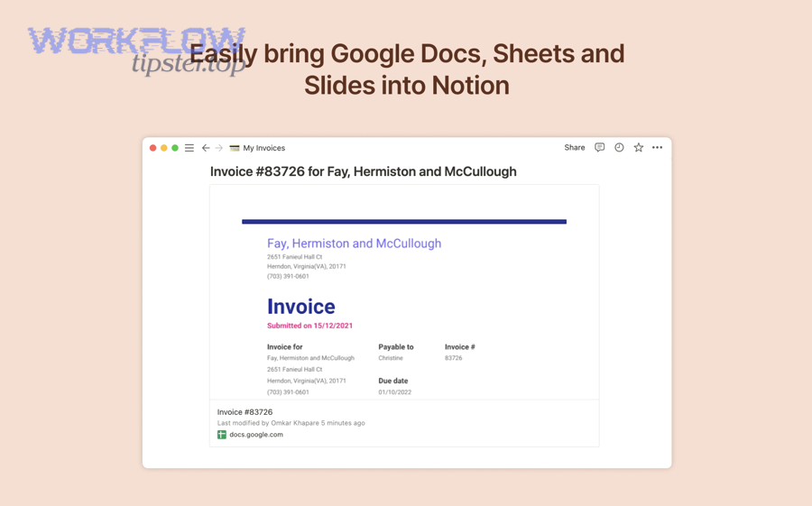
Task: Click the Fay, Hermiston and McCullough company heading
Action: tap(355, 244)
